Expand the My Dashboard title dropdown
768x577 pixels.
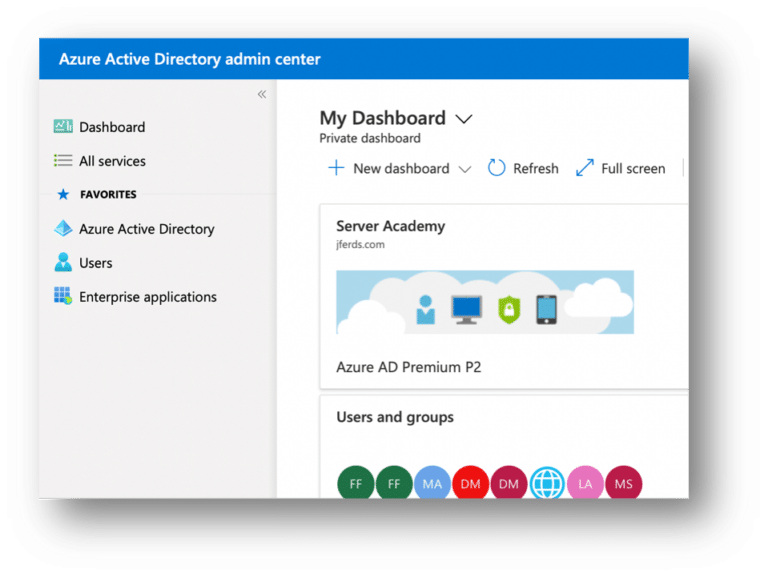(463, 119)
